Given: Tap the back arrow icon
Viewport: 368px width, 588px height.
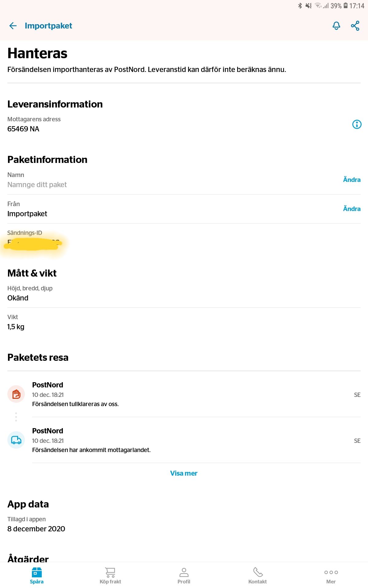Looking at the screenshot, I should click(13, 26).
